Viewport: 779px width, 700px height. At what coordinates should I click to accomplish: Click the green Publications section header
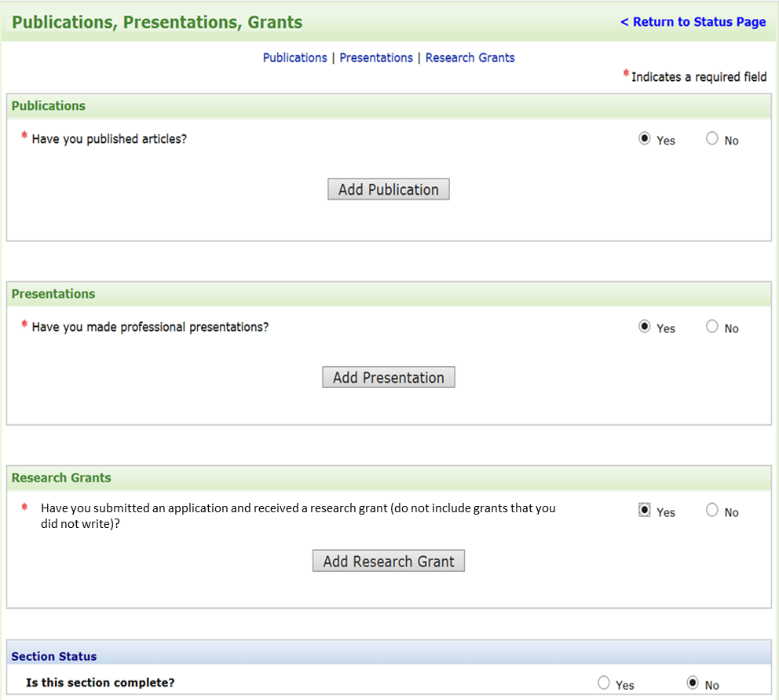pyautogui.click(x=49, y=106)
